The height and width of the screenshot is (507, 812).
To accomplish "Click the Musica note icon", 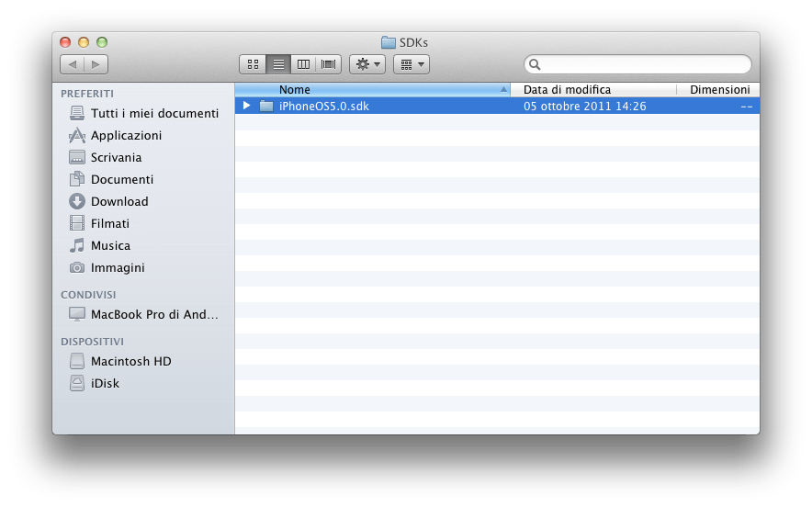I will (76, 245).
